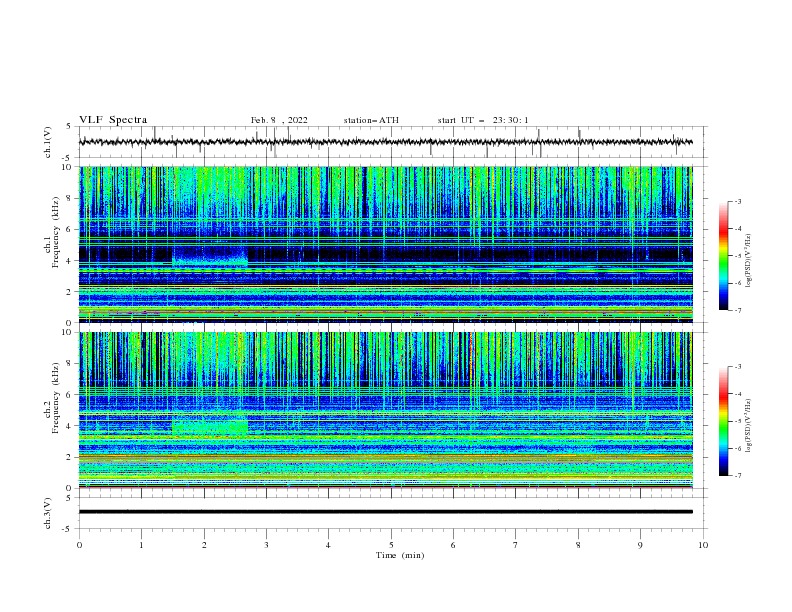Screen dimensions: 792x612
Task: Click the ch.3 flat black voltage trace
Action: click(385, 512)
